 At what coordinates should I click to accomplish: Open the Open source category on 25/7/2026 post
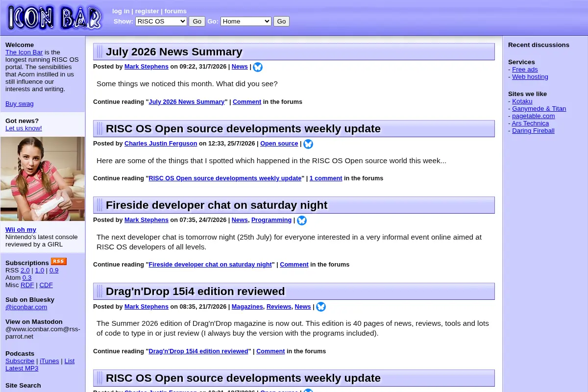coord(279,143)
